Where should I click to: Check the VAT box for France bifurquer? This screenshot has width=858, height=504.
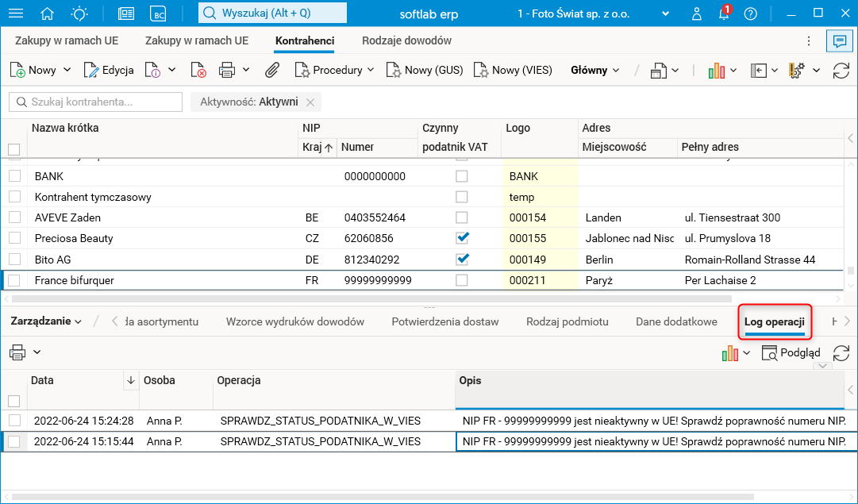pos(462,280)
